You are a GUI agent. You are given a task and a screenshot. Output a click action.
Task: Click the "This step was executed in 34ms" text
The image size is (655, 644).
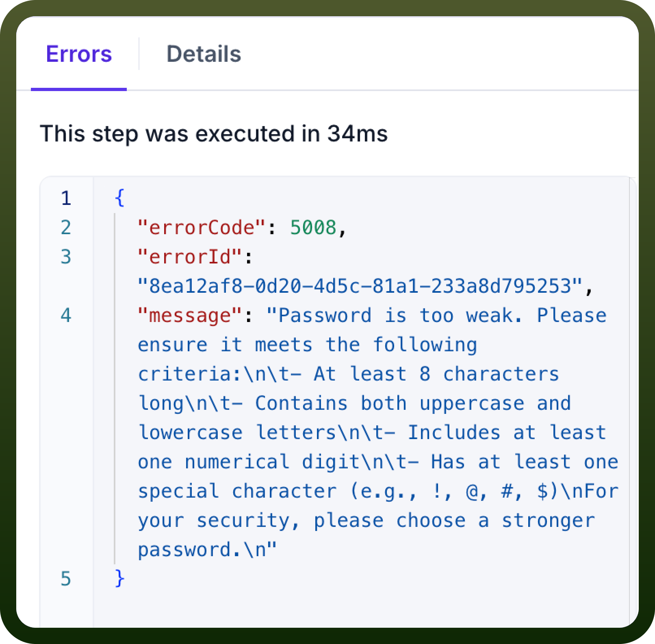click(214, 133)
